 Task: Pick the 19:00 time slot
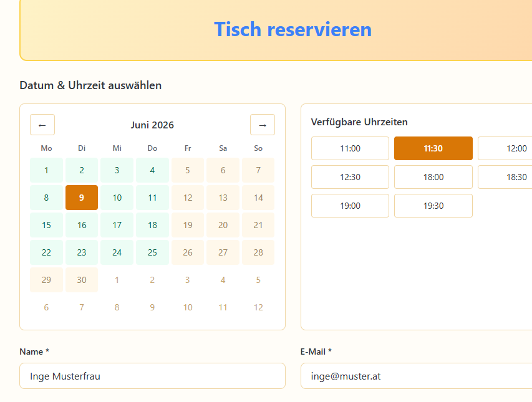350,206
